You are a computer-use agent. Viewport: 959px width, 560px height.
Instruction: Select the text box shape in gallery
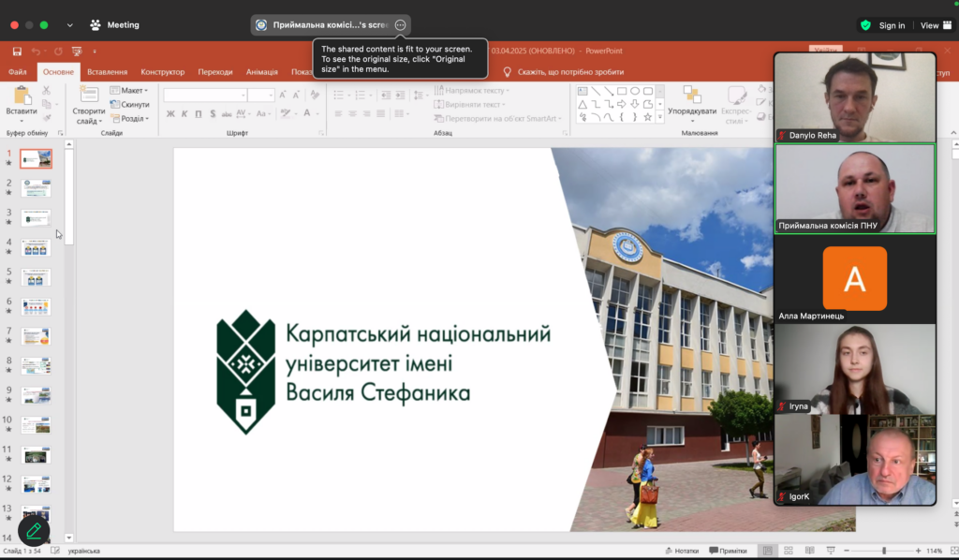pyautogui.click(x=583, y=91)
